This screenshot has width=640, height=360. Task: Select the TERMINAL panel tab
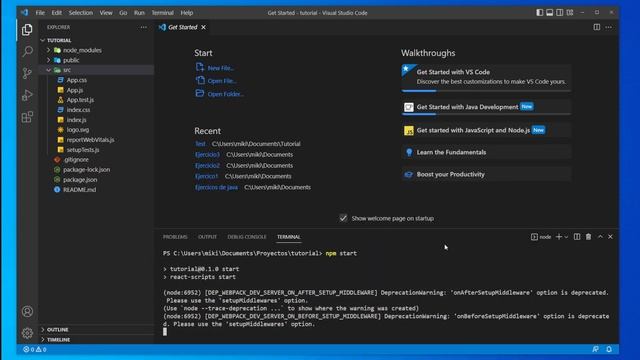coord(289,237)
